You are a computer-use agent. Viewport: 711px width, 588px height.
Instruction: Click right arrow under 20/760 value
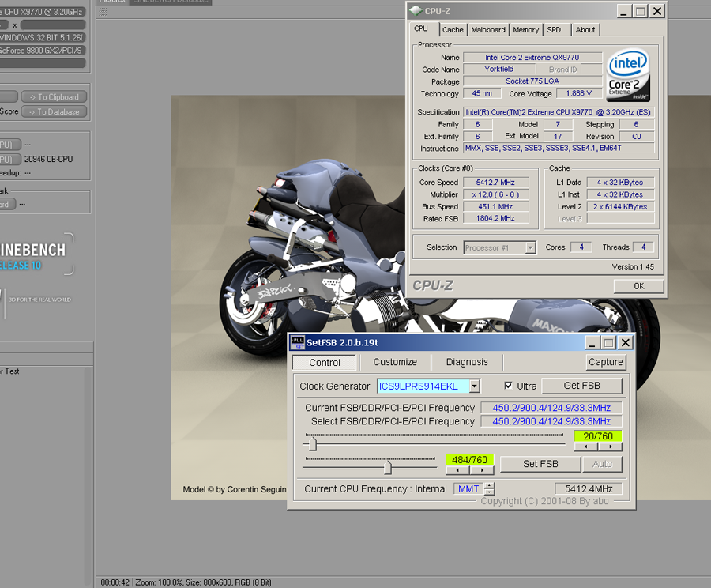tap(611, 447)
